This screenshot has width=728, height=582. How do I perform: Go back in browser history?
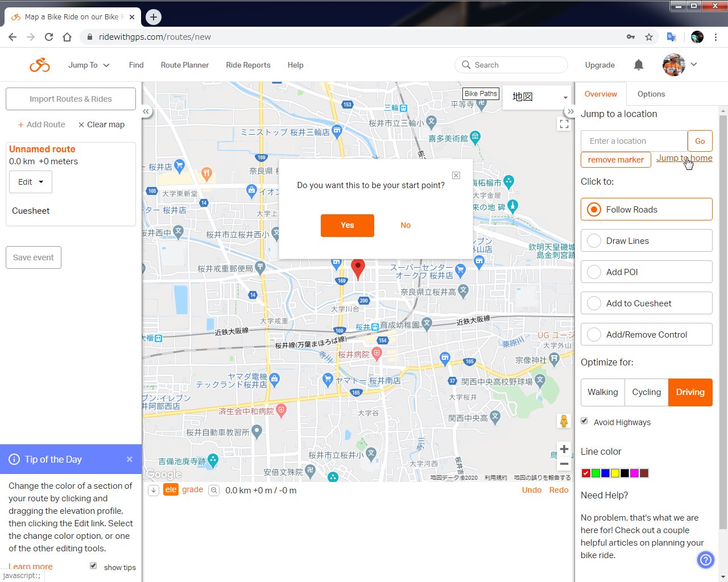(x=13, y=37)
